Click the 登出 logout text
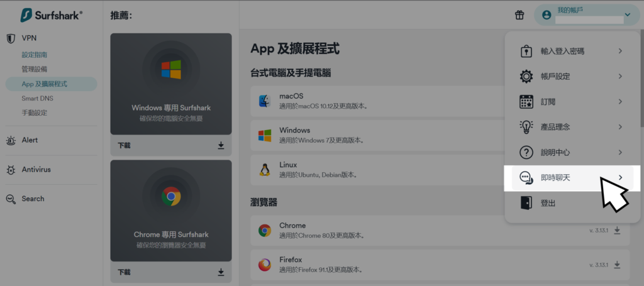Screen dimensions: 644x286 tap(548, 202)
